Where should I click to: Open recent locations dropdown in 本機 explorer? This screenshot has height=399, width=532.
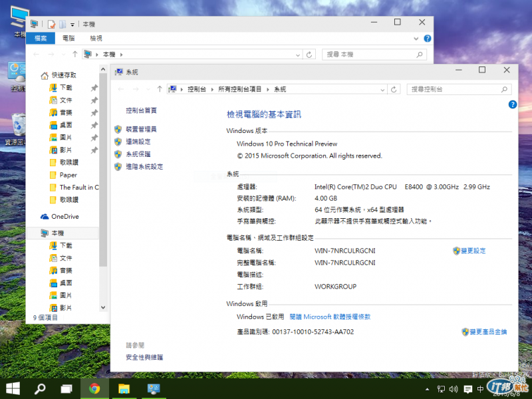click(x=63, y=55)
